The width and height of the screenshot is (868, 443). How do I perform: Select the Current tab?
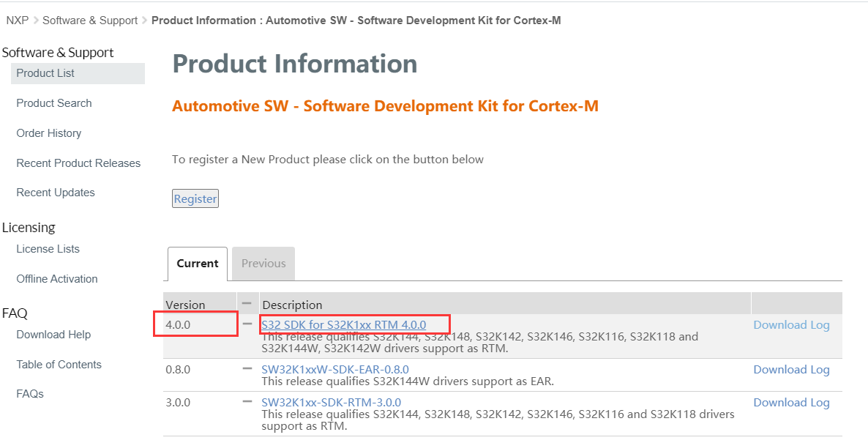pos(198,264)
